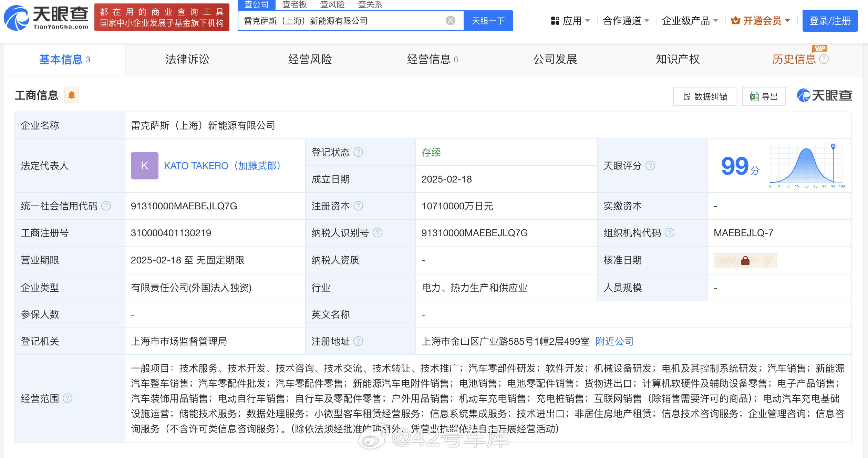The width and height of the screenshot is (868, 458).
Task: Click the 工商信息 section heading
Action: click(x=37, y=95)
